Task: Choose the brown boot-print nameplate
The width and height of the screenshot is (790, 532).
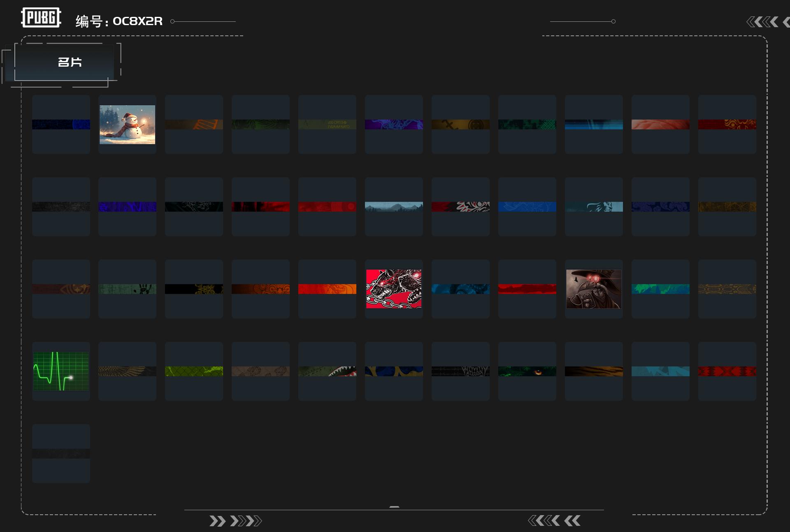Action: point(260,371)
